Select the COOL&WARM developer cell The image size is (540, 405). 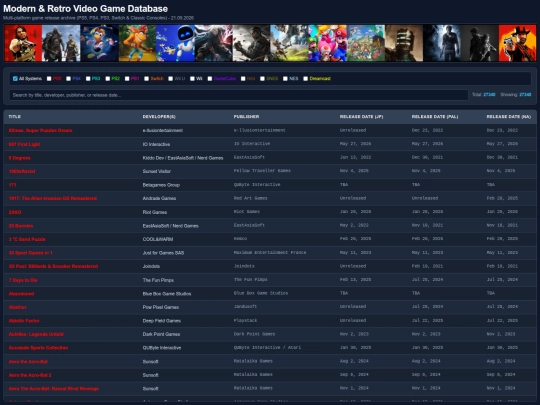(x=158, y=239)
